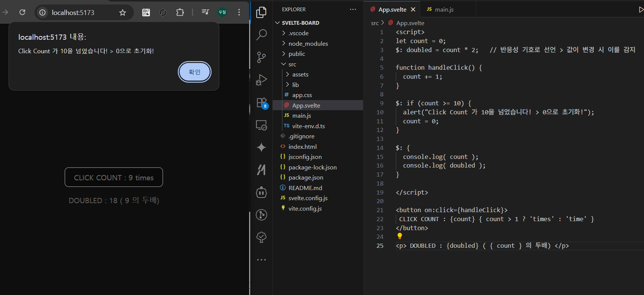The height and width of the screenshot is (295, 644).
Task: Click the '</script>' closing tag line
Action: click(x=412, y=193)
